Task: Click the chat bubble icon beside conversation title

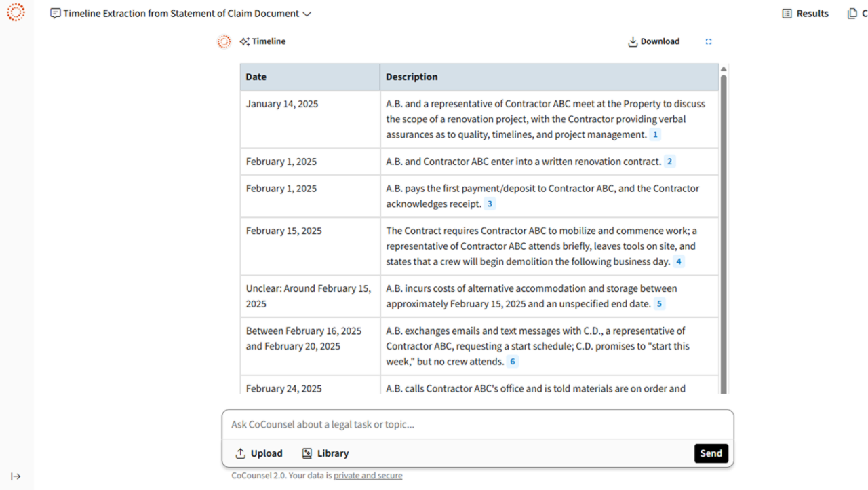Action: (x=56, y=14)
